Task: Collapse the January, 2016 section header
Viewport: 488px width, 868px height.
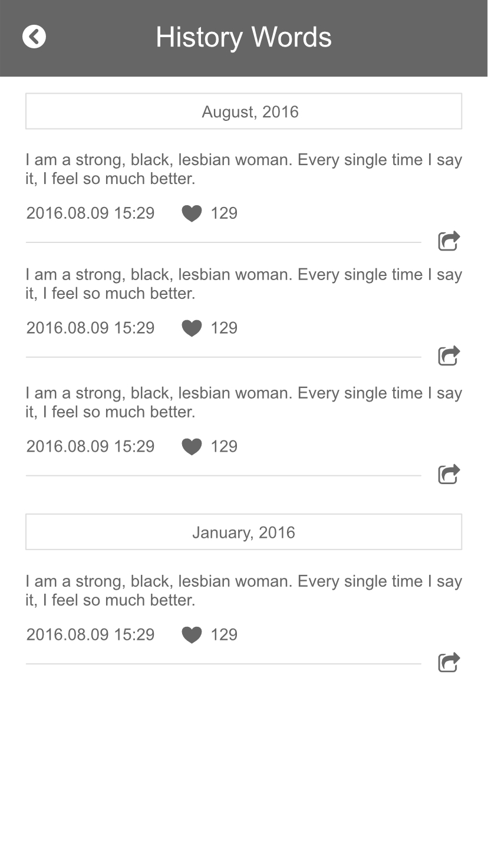Action: 243,532
